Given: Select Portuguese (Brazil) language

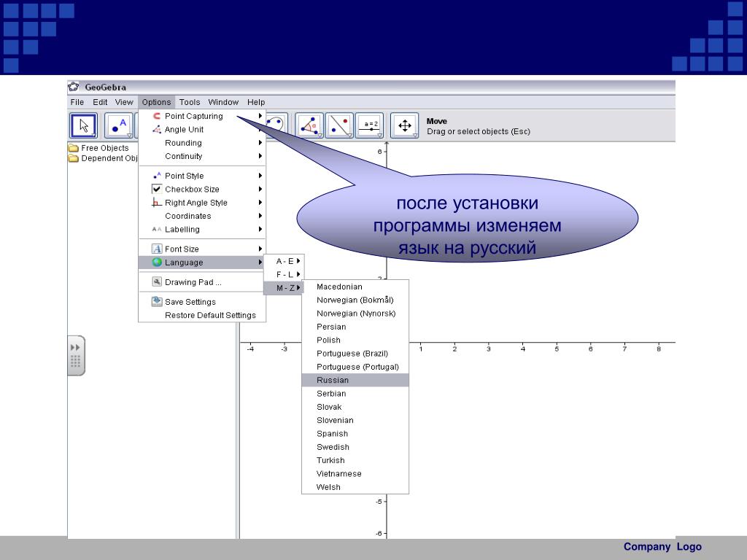Looking at the screenshot, I should coord(355,354).
